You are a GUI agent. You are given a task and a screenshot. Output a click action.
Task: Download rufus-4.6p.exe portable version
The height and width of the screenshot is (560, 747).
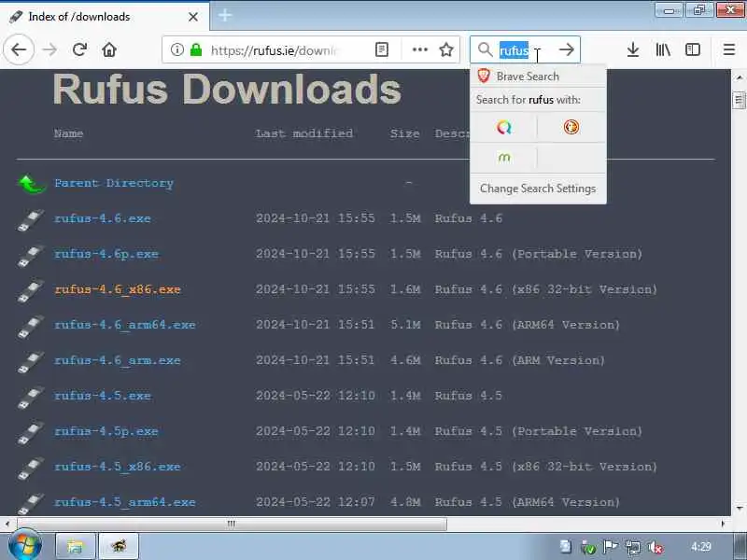106,254
